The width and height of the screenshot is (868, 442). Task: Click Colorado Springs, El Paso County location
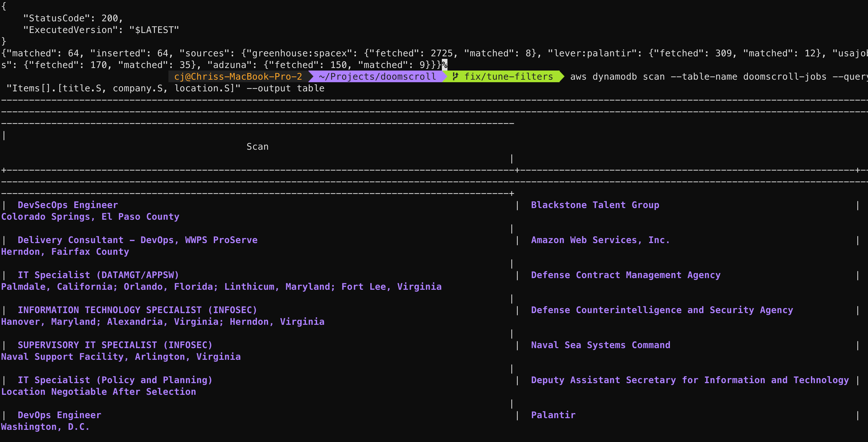(x=90, y=217)
